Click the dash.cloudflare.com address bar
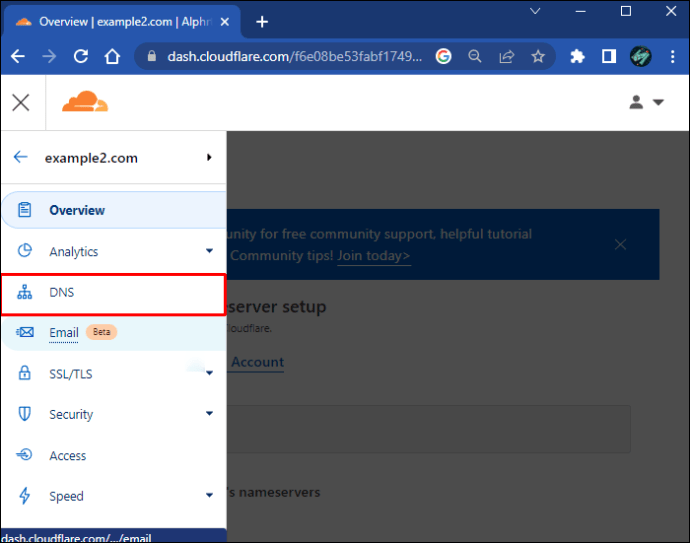Viewport: 690px width, 543px height. [x=294, y=56]
